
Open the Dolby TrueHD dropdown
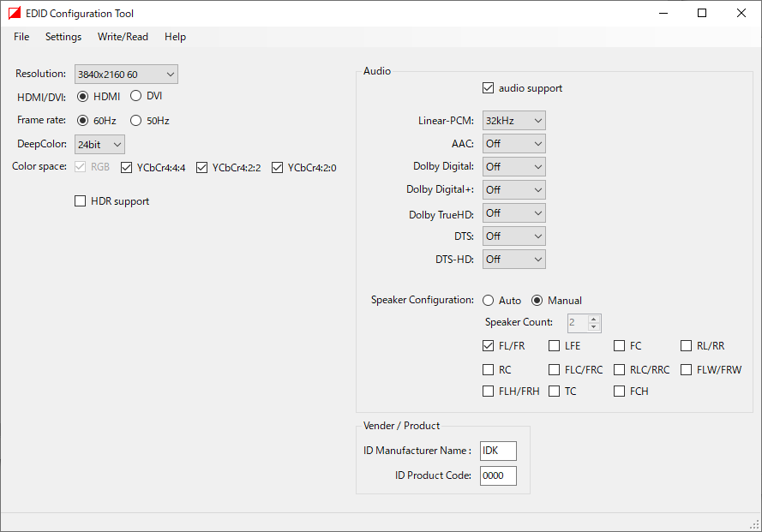coord(513,213)
